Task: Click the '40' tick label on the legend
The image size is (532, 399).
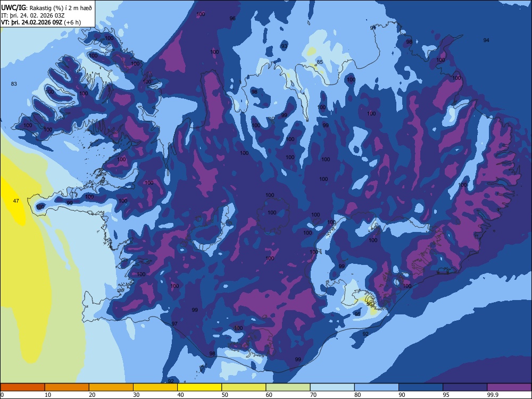Action: click(x=180, y=395)
